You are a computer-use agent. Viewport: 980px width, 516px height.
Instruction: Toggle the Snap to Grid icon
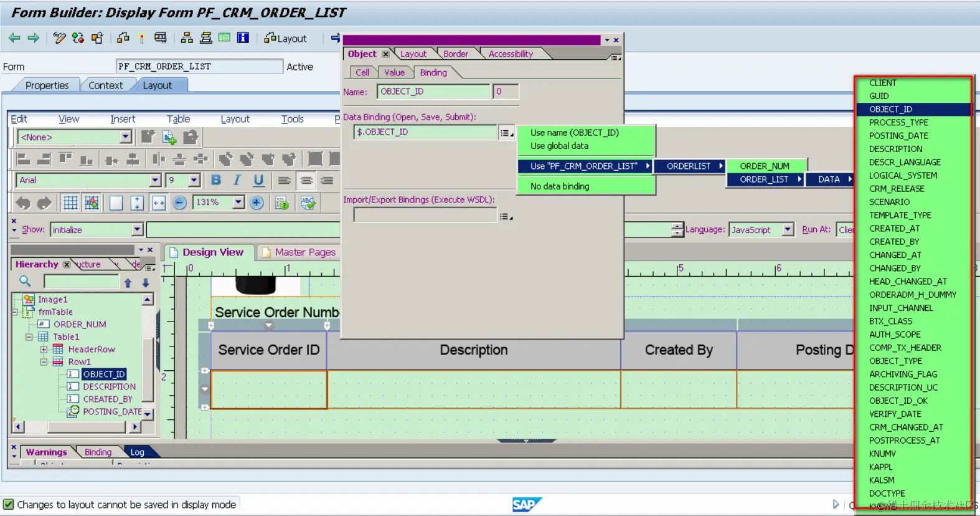coord(92,203)
